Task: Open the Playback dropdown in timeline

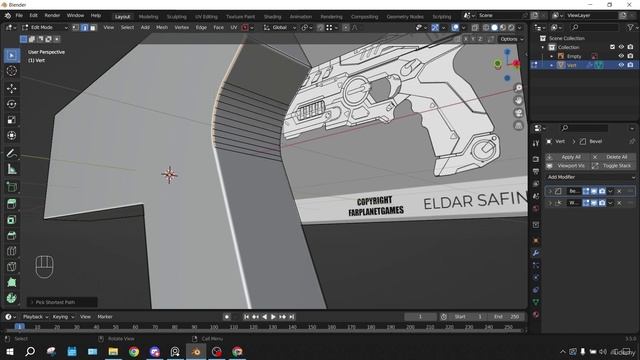Action: (x=35, y=317)
